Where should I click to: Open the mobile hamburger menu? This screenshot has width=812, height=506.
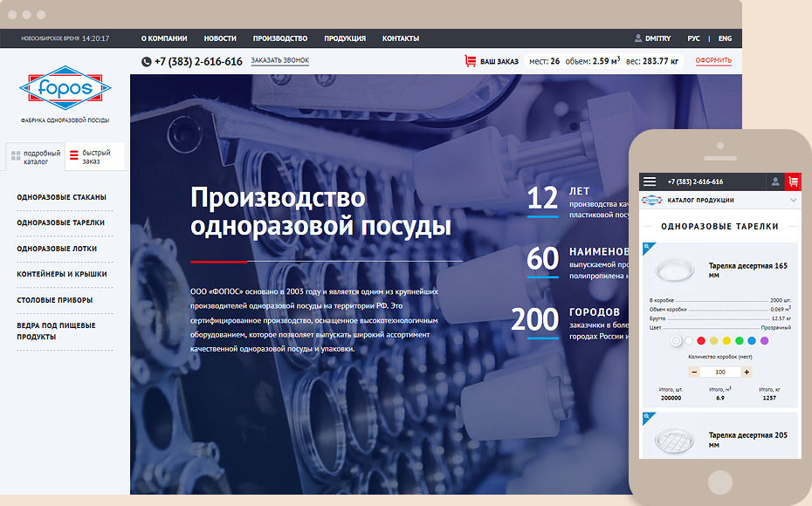coord(650,181)
